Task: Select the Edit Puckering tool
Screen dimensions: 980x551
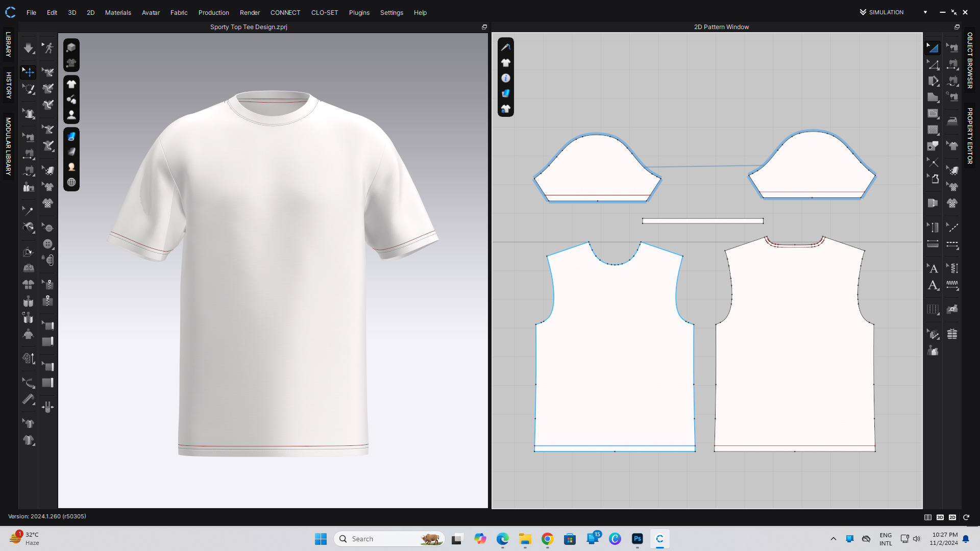Action: coord(952,268)
